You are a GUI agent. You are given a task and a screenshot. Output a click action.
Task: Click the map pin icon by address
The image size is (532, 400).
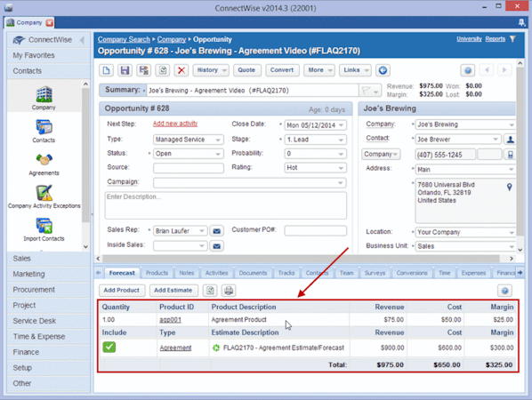coord(509,187)
